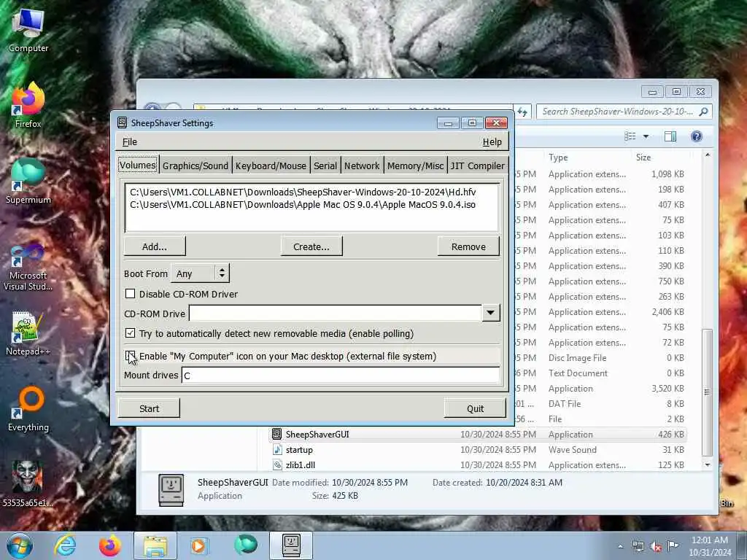Screen dimensions: 747x560
Task: Open the 53535a65e1 image file on desktop
Action: (x=28, y=483)
